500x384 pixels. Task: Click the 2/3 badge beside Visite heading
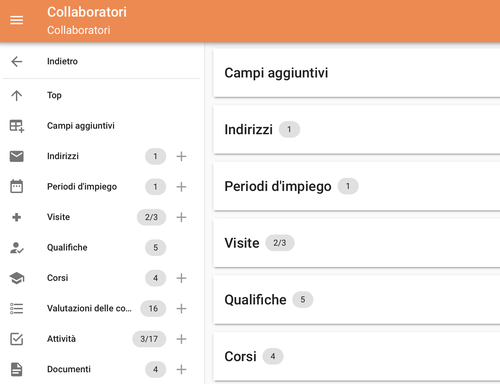coord(280,243)
